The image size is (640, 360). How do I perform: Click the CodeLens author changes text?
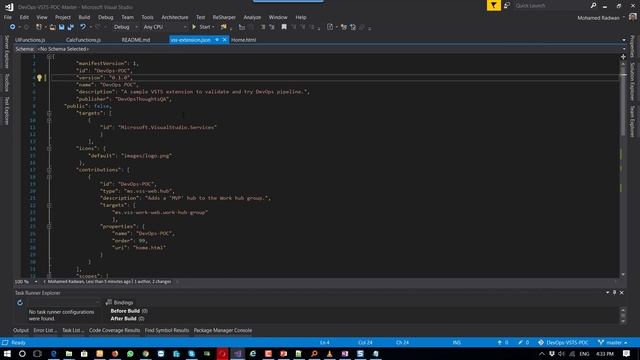109,282
